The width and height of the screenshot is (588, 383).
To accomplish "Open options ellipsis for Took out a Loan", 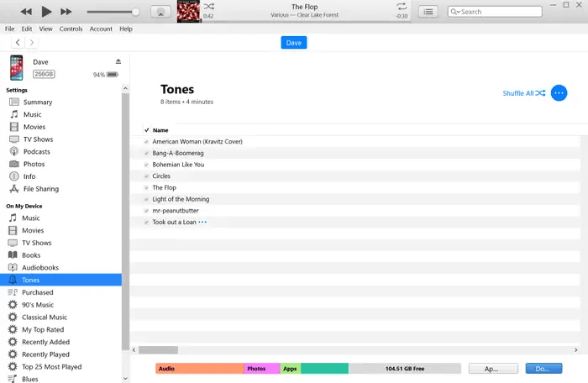I will 202,223.
